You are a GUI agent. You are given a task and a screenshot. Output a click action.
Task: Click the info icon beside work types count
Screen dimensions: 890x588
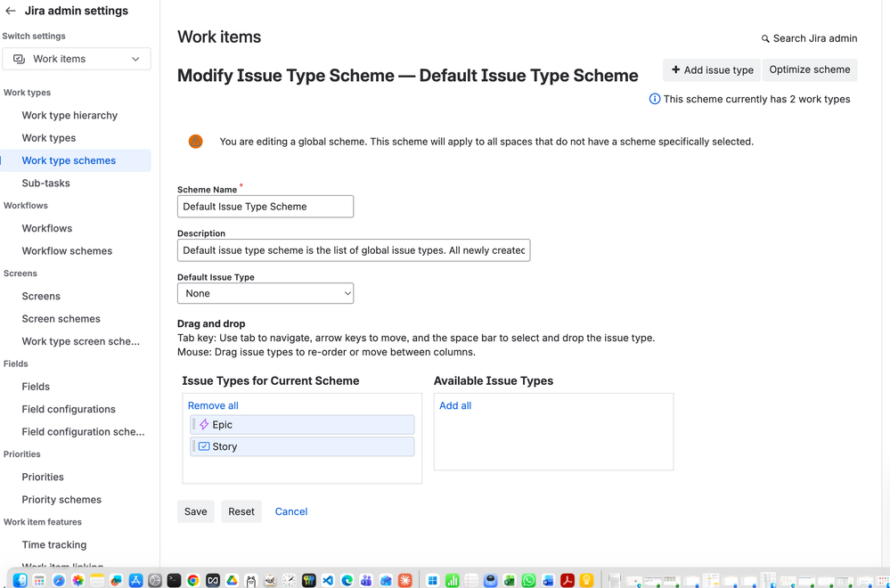click(x=655, y=99)
